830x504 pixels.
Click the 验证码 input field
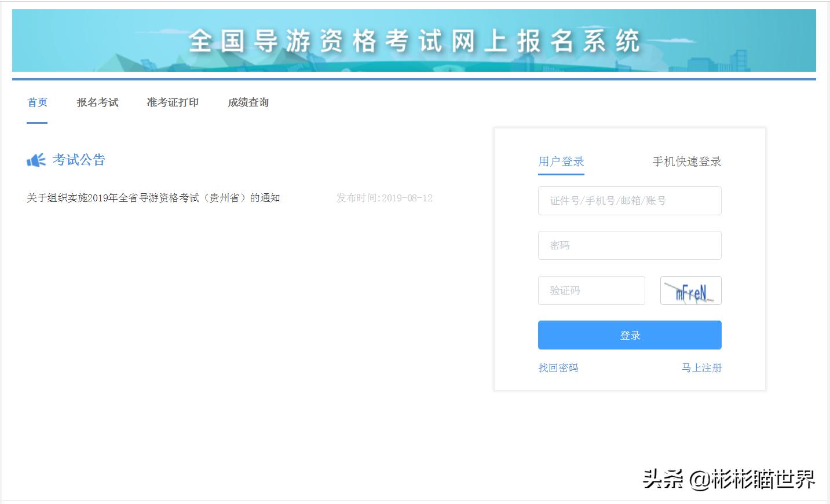pyautogui.click(x=591, y=290)
